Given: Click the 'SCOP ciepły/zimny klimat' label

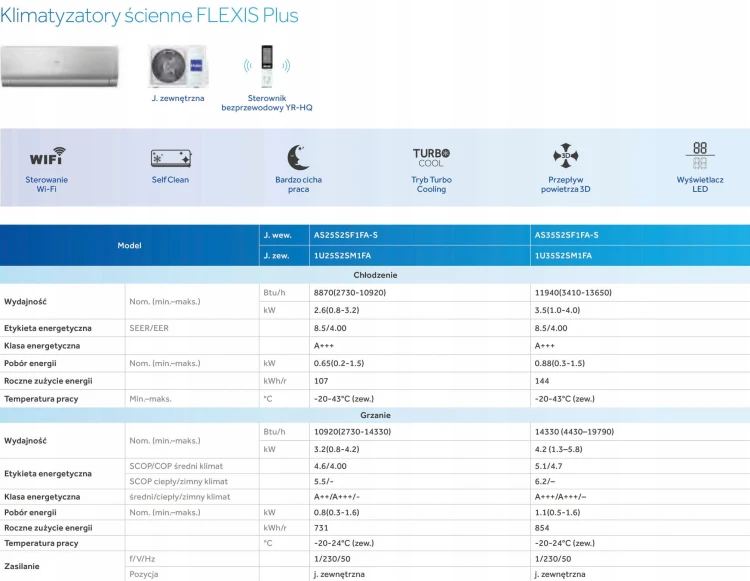Looking at the screenshot, I should (178, 482).
